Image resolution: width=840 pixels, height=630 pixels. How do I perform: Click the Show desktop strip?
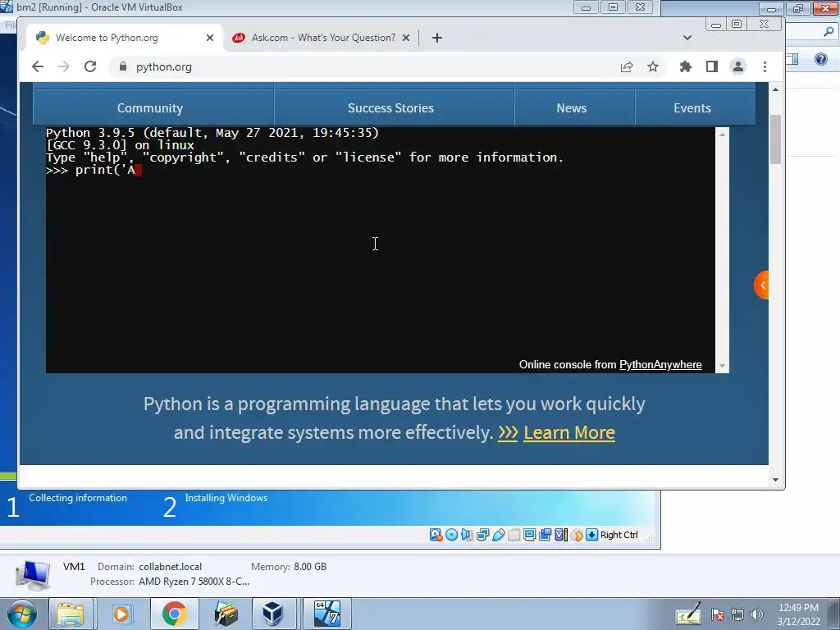pyautogui.click(x=836, y=614)
